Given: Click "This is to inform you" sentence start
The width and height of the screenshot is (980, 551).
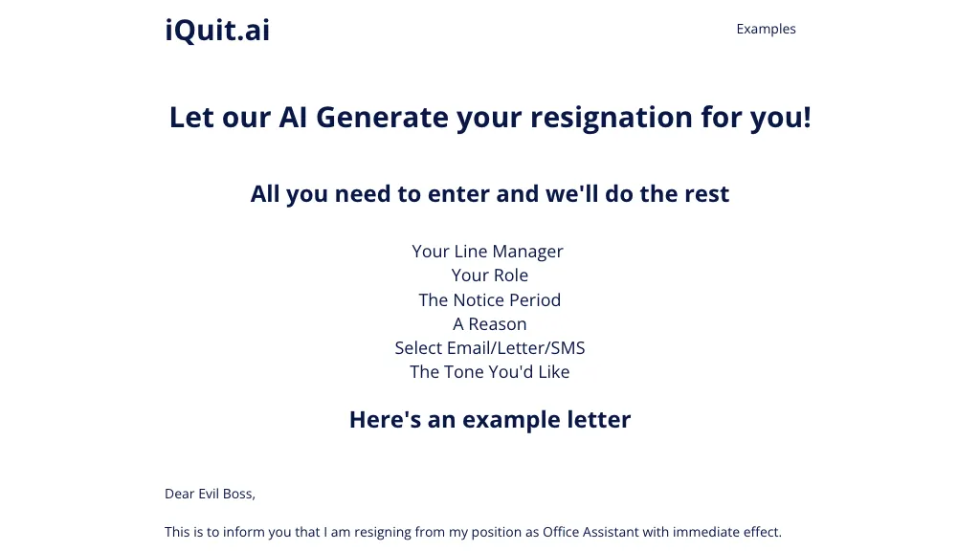Looking at the screenshot, I should (227, 532).
